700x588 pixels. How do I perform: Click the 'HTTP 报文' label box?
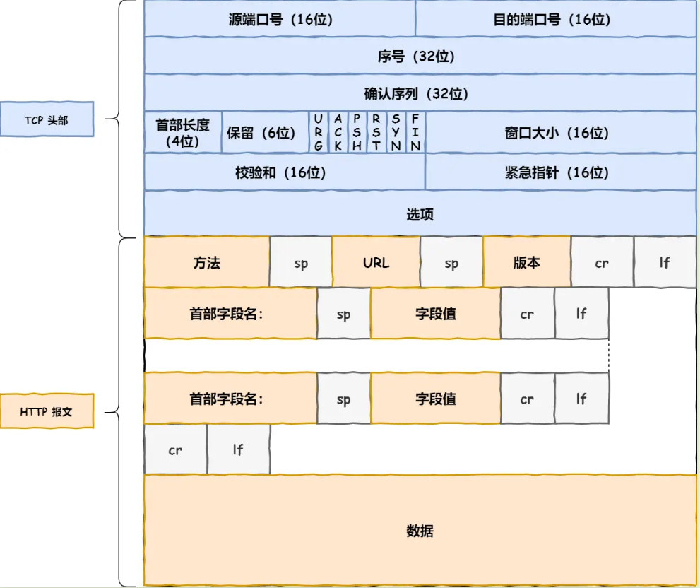coord(47,411)
